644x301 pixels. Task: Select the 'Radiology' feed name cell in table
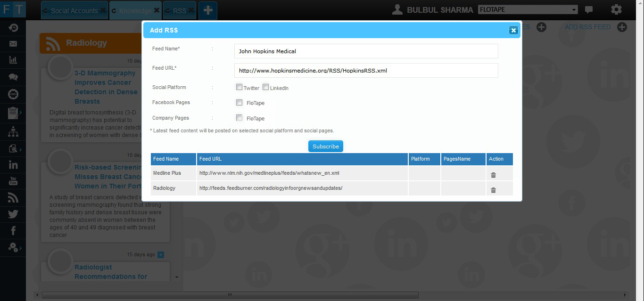(173, 188)
